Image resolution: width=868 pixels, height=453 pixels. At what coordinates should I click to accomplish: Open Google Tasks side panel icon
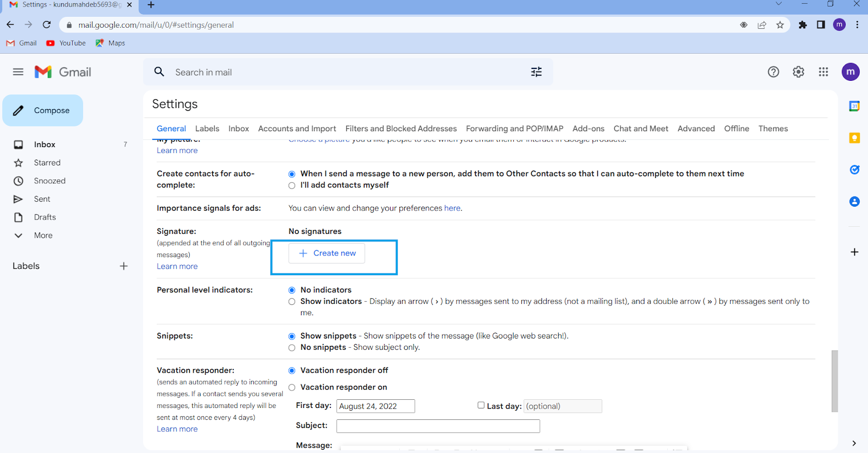click(854, 170)
